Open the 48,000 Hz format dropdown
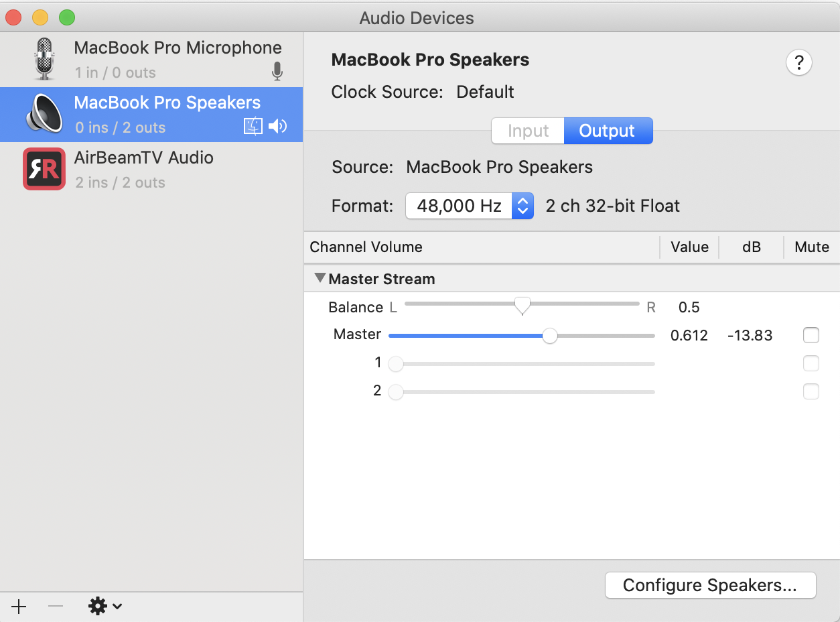 (x=470, y=206)
